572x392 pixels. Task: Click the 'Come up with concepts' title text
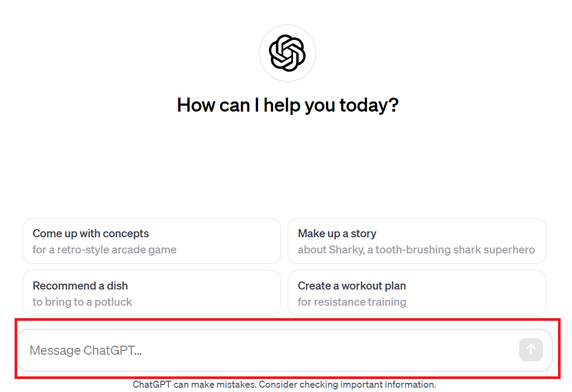click(91, 233)
